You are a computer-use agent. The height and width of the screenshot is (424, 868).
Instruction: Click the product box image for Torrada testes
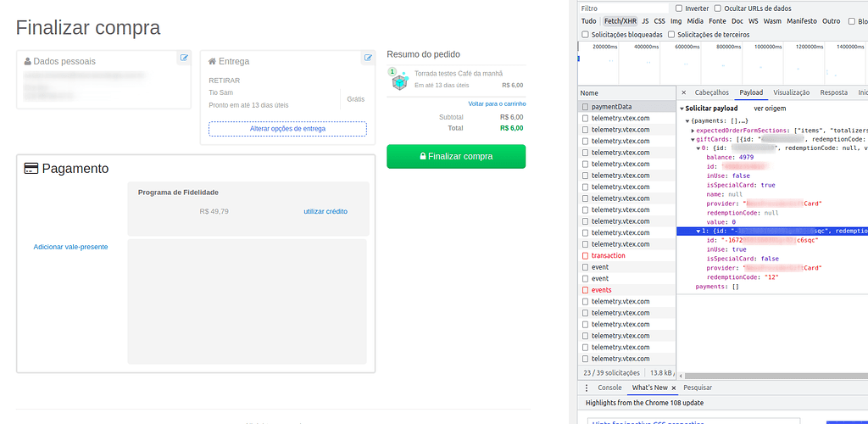point(400,82)
